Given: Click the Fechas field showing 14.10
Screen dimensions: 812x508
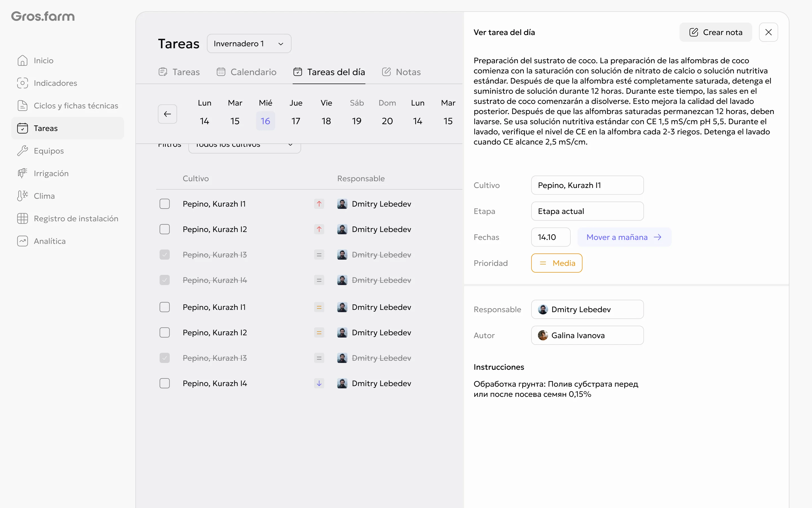Looking at the screenshot, I should (x=551, y=237).
